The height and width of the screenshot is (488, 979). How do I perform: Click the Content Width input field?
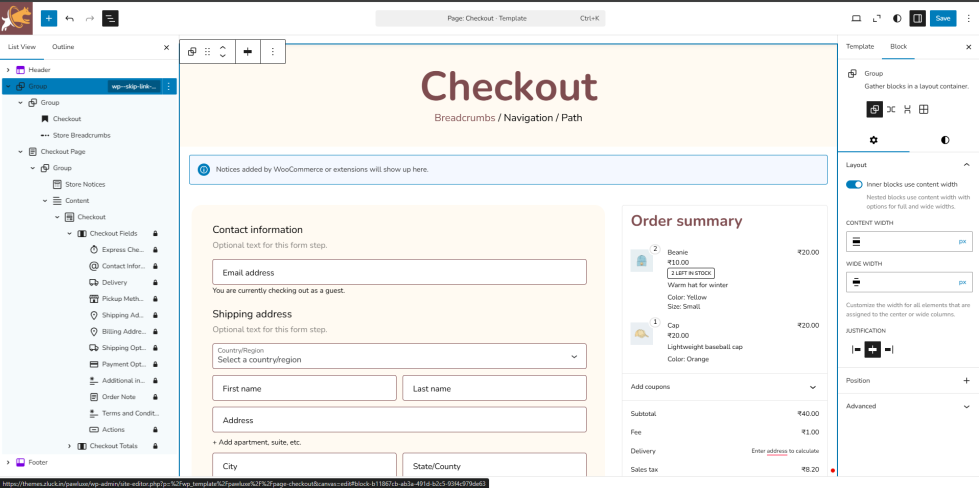pyautogui.click(x=909, y=242)
